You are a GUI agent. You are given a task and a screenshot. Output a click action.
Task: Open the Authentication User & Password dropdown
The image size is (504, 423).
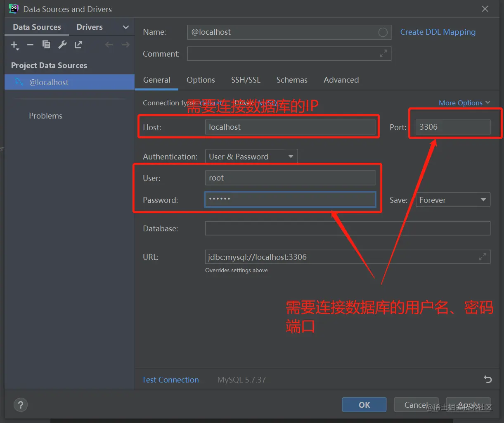coord(251,157)
